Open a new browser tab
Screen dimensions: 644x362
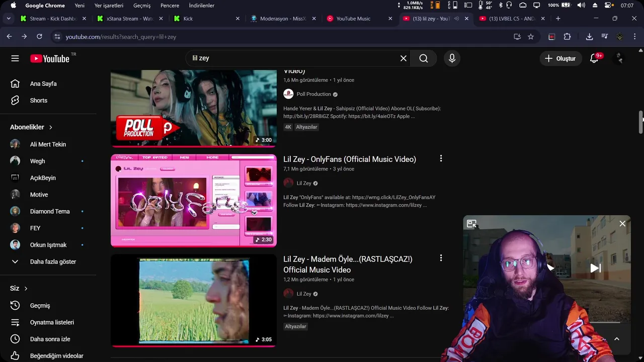point(558,19)
